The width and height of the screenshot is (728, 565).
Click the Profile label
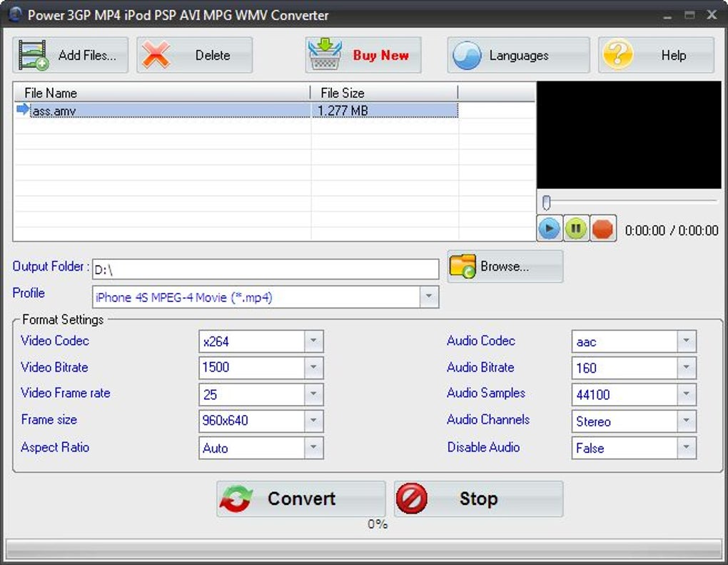tap(29, 293)
